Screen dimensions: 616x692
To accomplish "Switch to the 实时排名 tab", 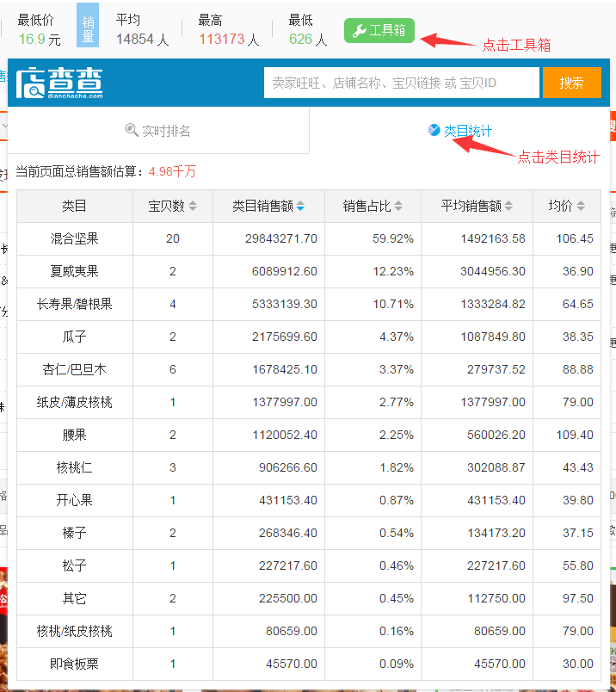I will pyautogui.click(x=158, y=131).
